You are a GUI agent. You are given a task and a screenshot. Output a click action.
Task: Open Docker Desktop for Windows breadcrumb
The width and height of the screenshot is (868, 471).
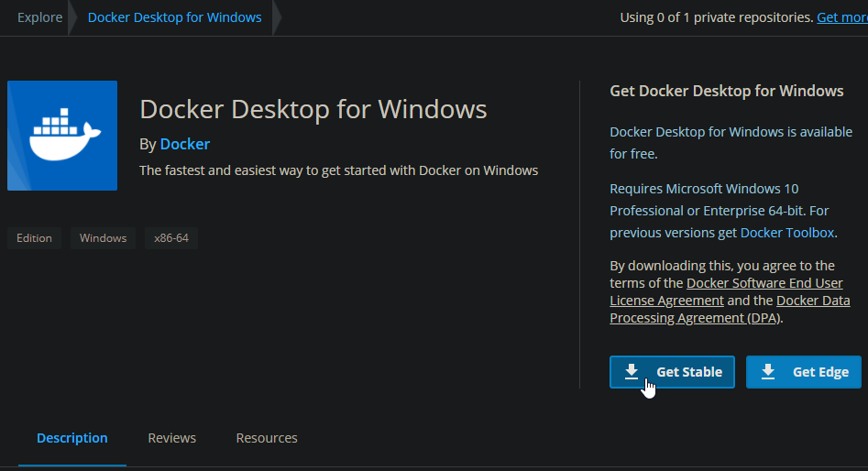[174, 17]
